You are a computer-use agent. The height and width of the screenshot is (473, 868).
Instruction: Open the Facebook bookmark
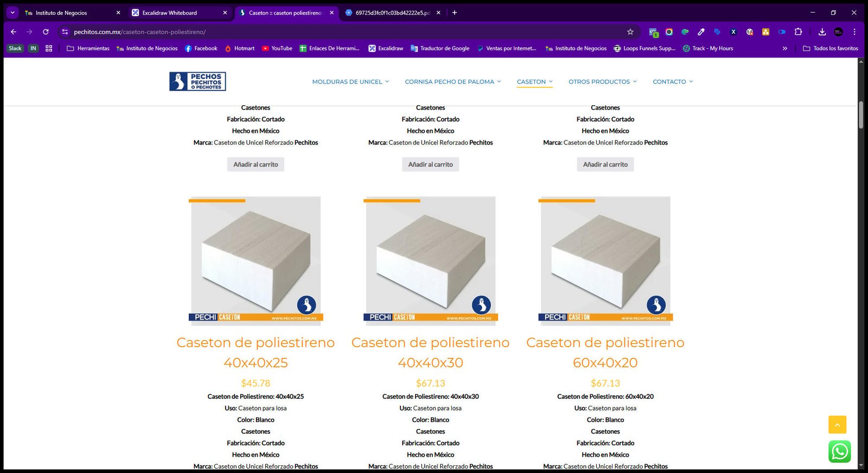tap(201, 48)
